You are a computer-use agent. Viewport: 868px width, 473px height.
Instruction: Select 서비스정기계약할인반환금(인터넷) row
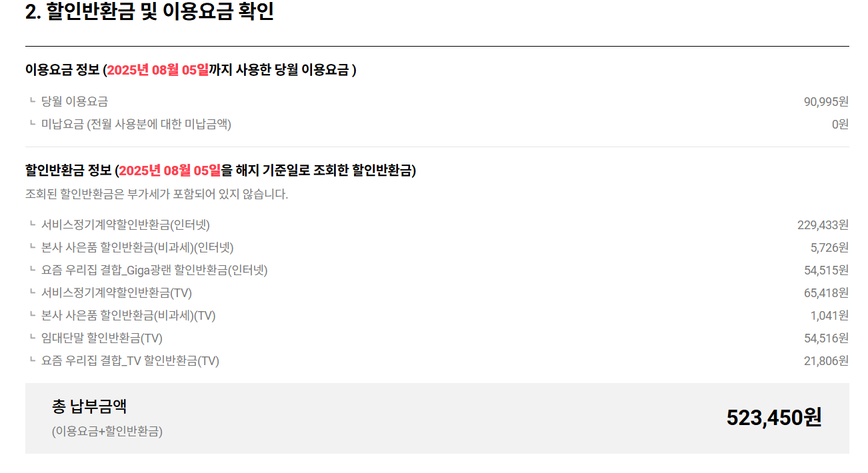[x=437, y=225]
